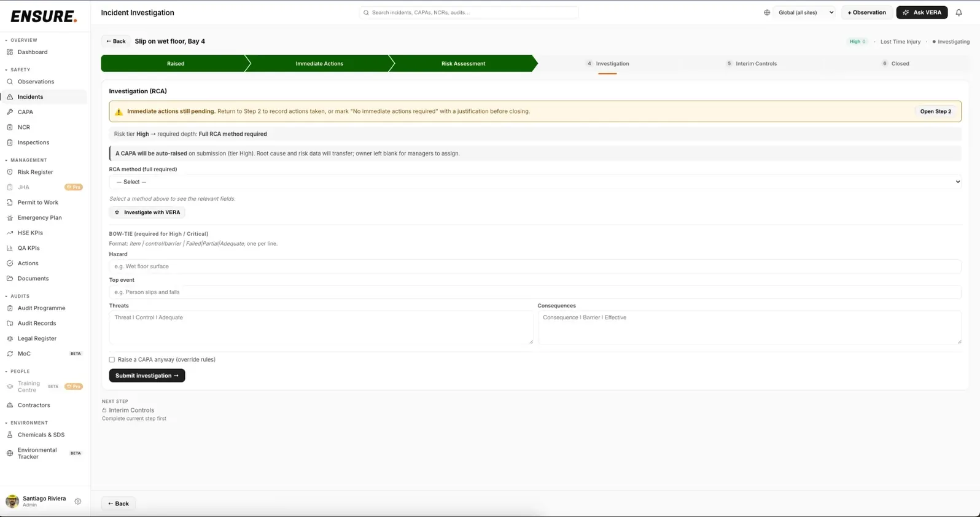Screen dimensions: 980x517
Task: Click the warning triangle in pending banner
Action: 119,112
